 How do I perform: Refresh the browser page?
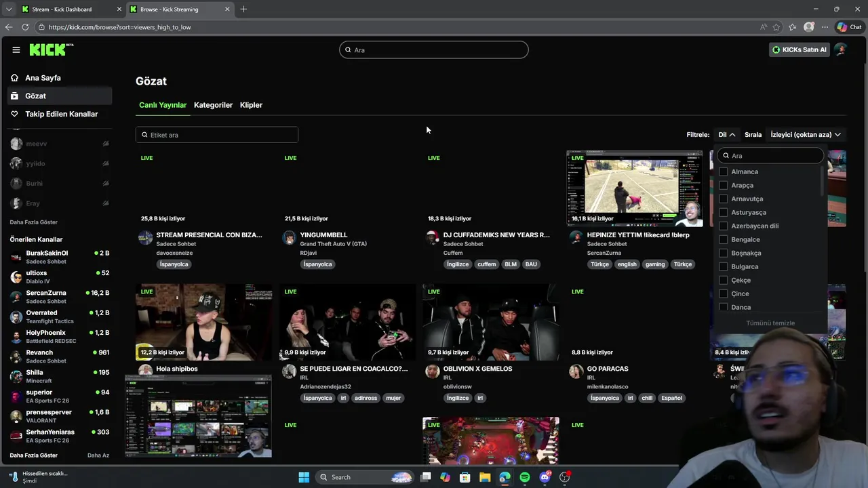25,27
